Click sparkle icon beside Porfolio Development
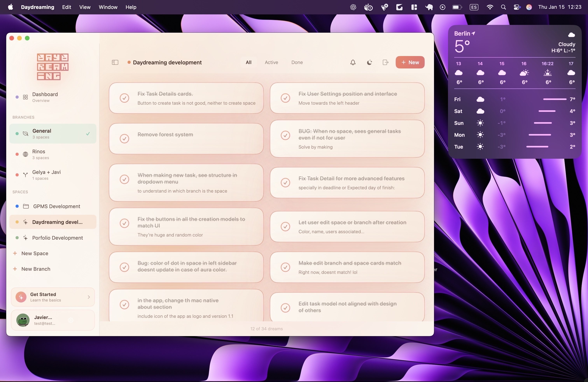This screenshot has width=588, height=382. coord(25,238)
